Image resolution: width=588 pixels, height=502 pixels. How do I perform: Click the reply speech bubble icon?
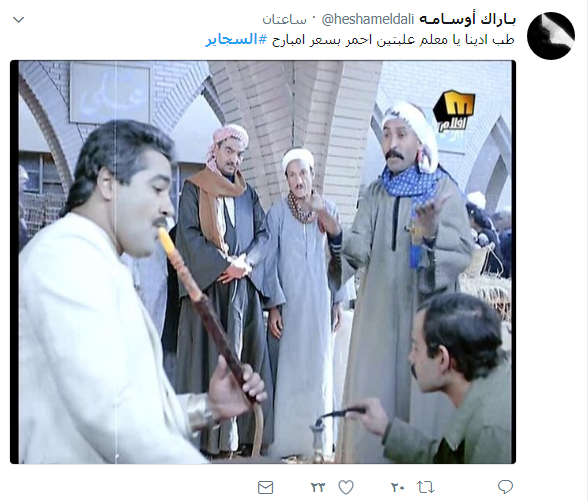(505, 487)
